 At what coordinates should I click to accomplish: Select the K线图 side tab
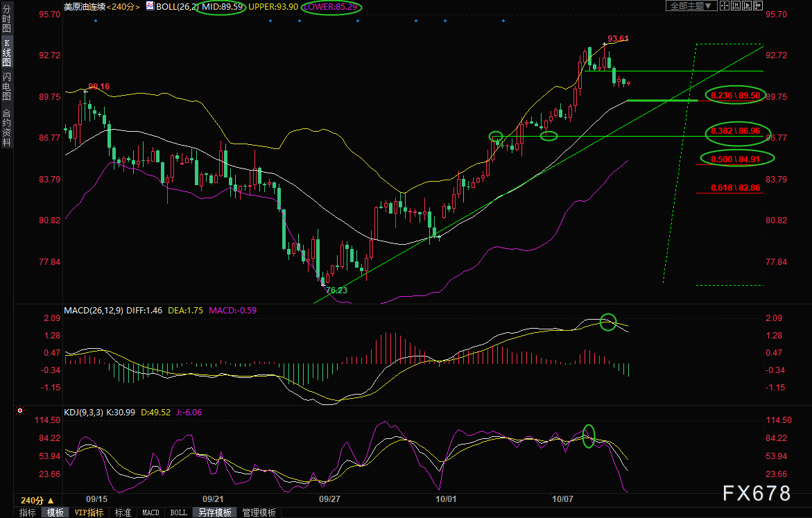[6, 52]
